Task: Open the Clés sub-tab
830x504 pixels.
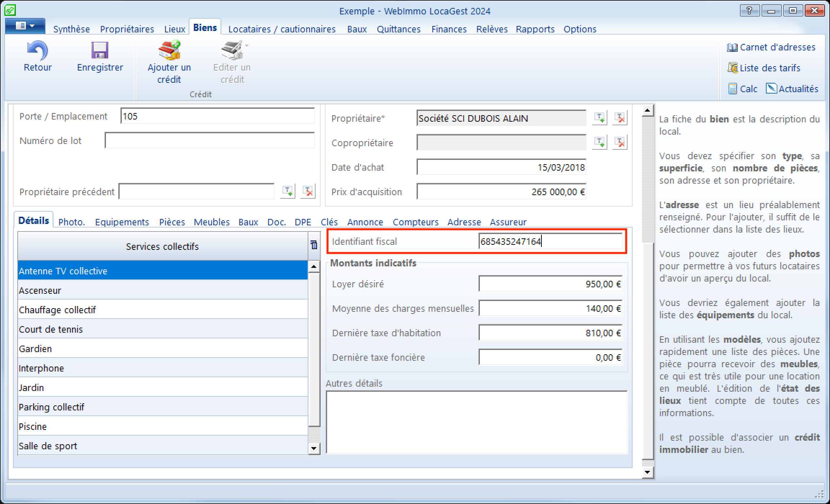Action: click(329, 222)
